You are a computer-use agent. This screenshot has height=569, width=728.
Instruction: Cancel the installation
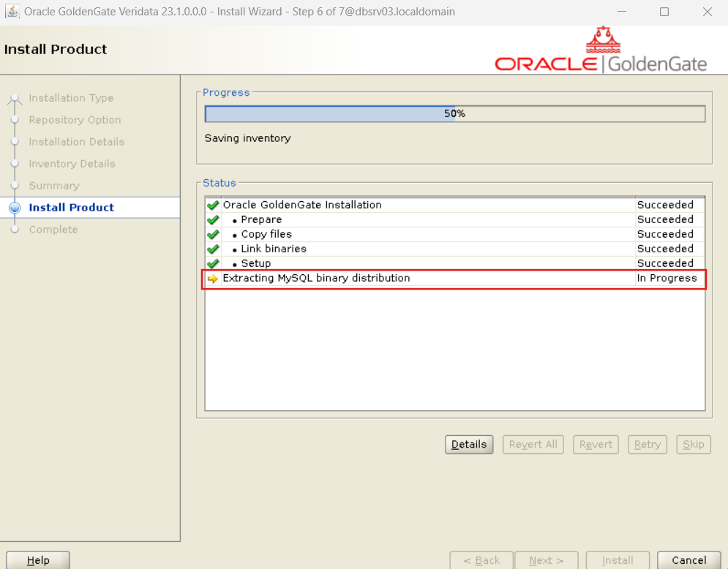click(x=689, y=560)
